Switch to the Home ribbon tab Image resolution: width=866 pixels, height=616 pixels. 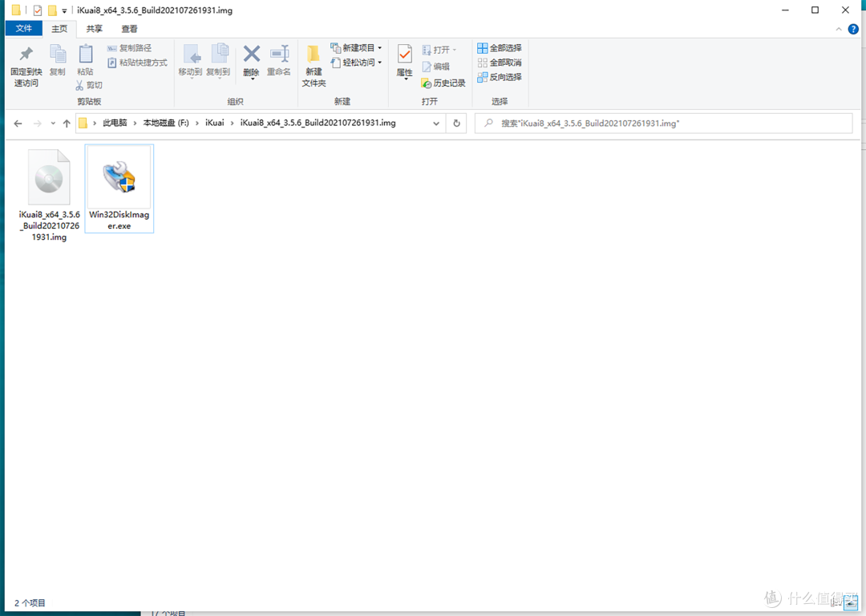[x=59, y=29]
